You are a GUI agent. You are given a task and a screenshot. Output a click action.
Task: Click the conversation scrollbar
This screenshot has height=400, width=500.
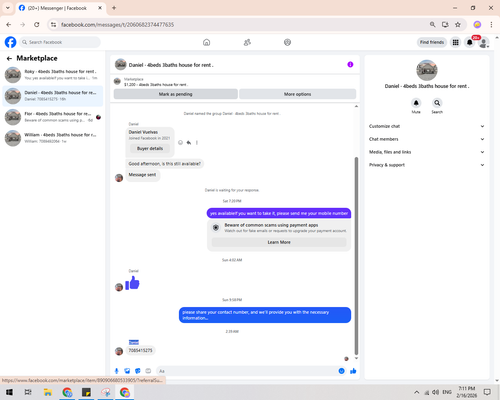[x=356, y=256]
